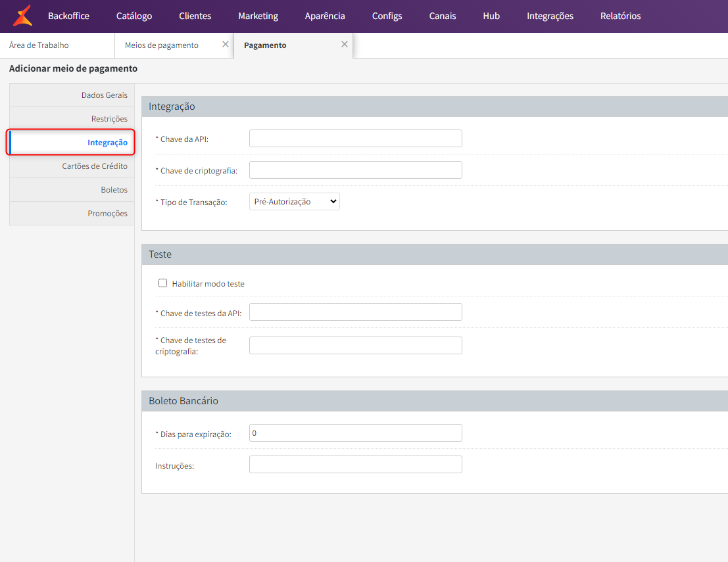Go to Boletos section
The height and width of the screenshot is (562, 728).
[x=72, y=190]
